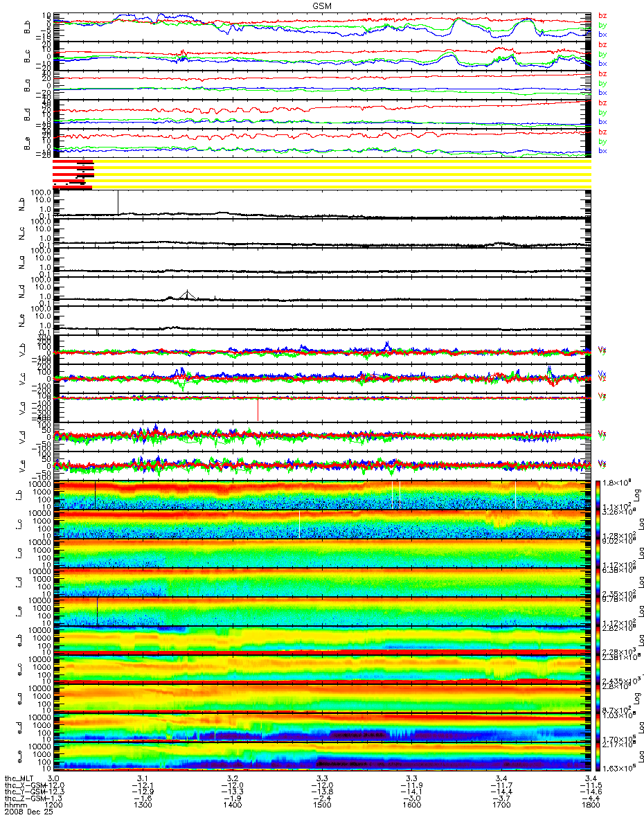The width and height of the screenshot is (644, 831).
Task: Click the red spike in the third velocity panel
Action: coord(258,409)
